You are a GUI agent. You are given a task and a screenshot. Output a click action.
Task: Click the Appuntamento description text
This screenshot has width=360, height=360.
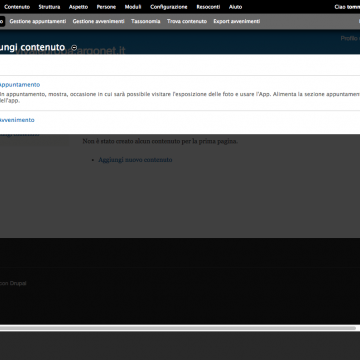pyautogui.click(x=180, y=97)
